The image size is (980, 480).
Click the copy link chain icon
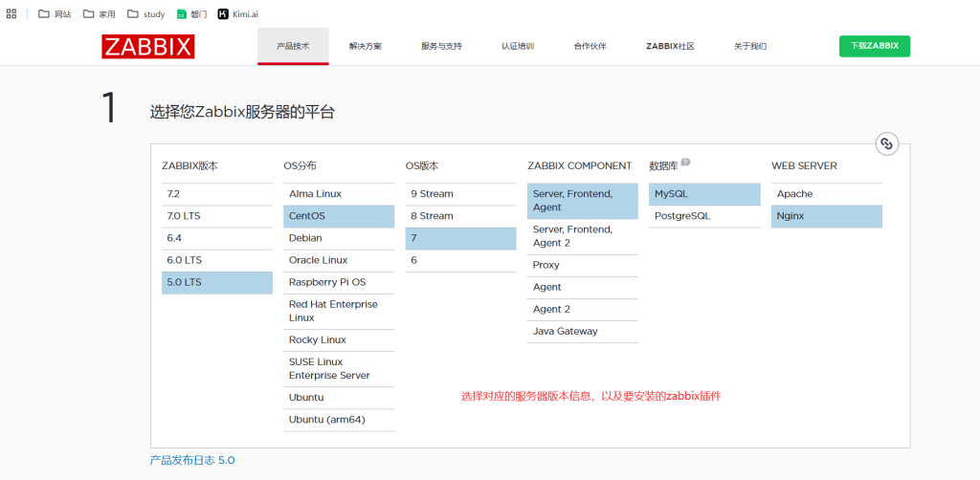(886, 143)
